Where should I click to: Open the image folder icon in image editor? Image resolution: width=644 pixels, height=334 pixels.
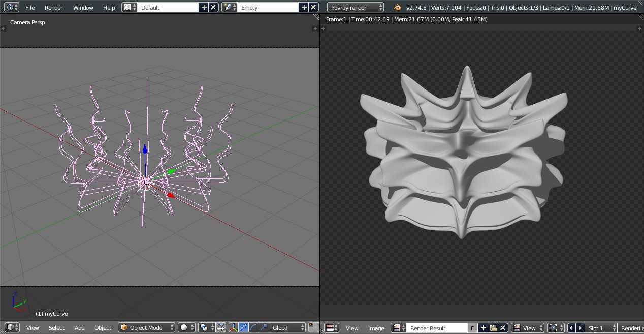click(x=493, y=328)
